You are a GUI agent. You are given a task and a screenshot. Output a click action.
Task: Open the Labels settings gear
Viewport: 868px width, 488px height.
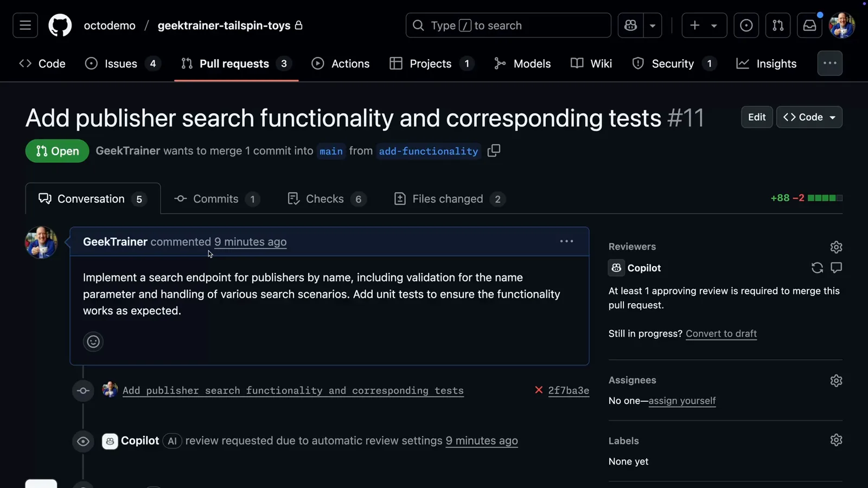tap(836, 440)
